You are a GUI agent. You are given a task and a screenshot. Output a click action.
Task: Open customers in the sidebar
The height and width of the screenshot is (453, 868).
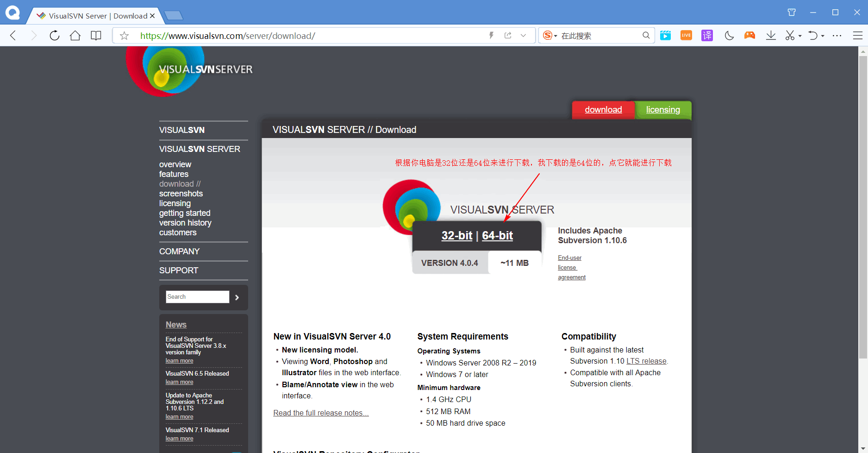(178, 233)
